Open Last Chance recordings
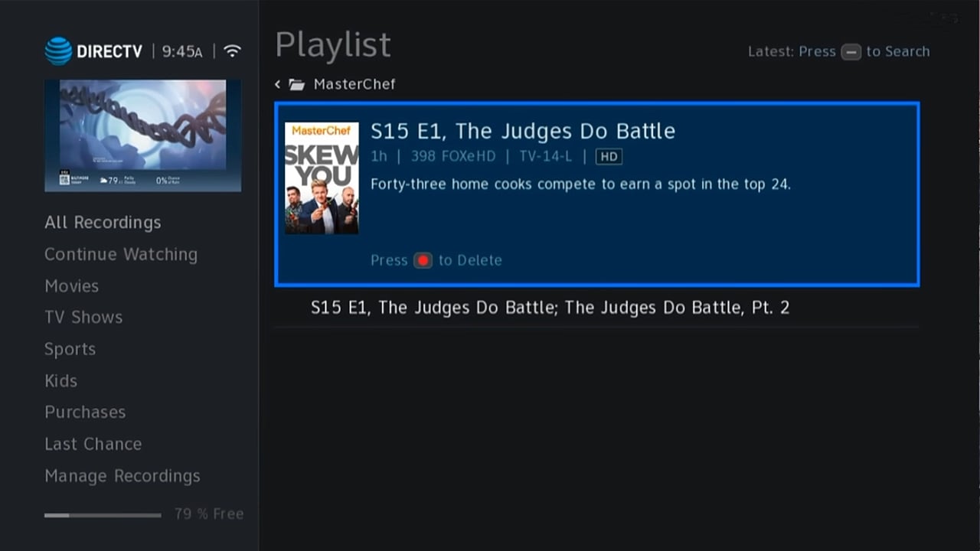The image size is (980, 551). click(x=93, y=444)
